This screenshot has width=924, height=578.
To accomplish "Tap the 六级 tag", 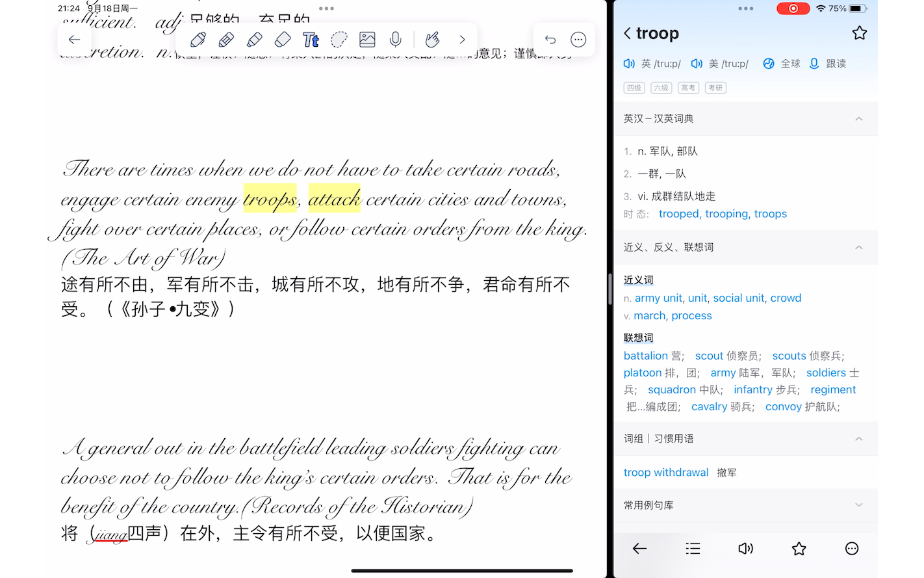I will pyautogui.click(x=661, y=88).
